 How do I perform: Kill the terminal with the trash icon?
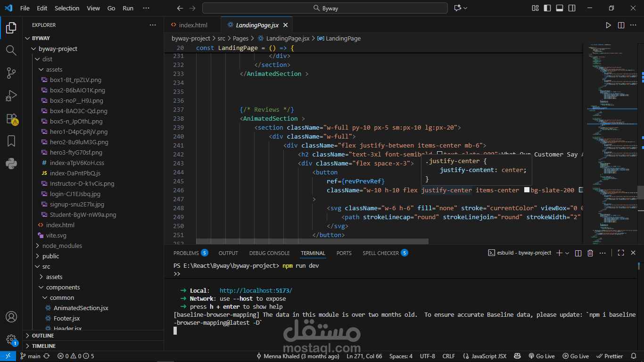[x=590, y=253]
